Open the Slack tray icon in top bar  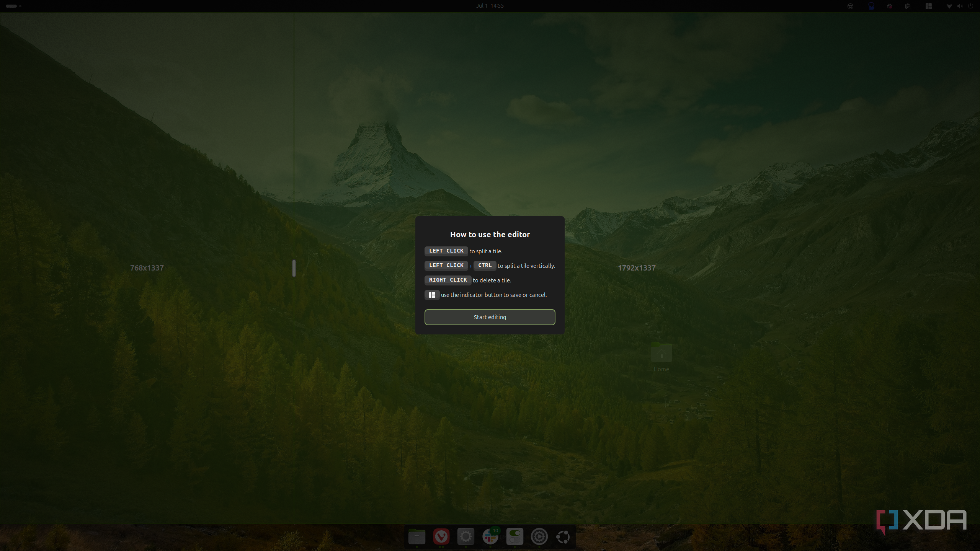pos(890,6)
